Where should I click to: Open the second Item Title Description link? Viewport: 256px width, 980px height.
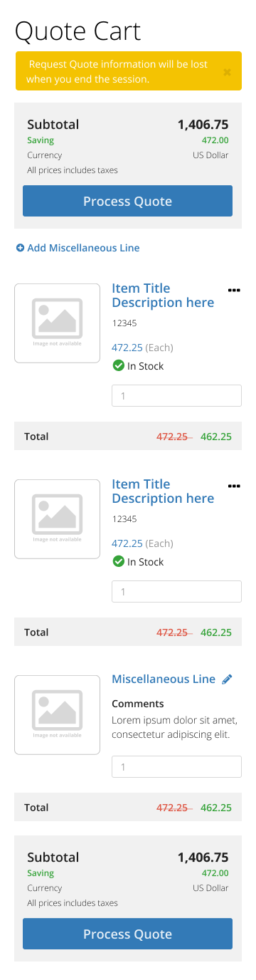coord(163,491)
